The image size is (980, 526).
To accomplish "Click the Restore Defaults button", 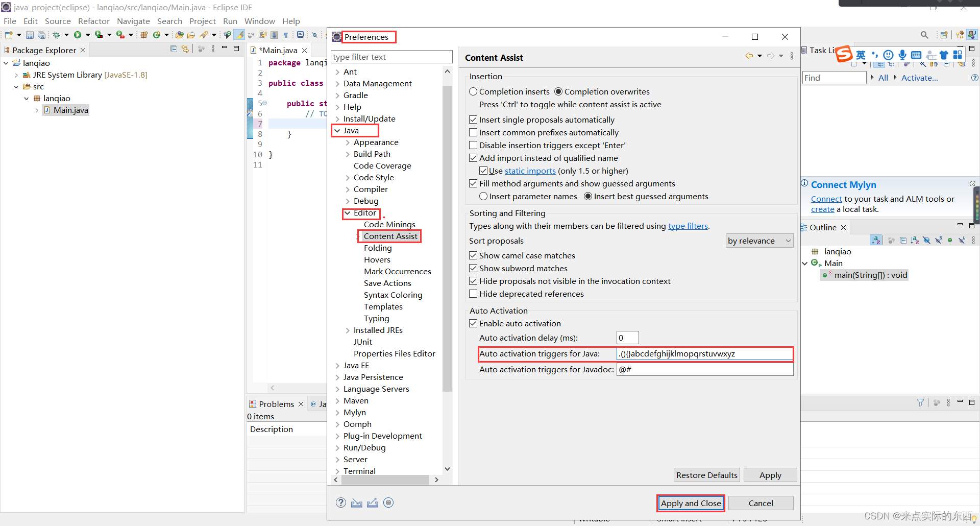I will coord(706,475).
